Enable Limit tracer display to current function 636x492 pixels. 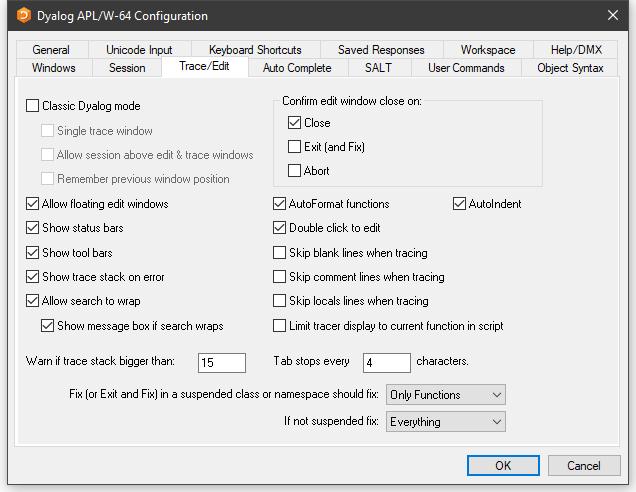coord(280,326)
